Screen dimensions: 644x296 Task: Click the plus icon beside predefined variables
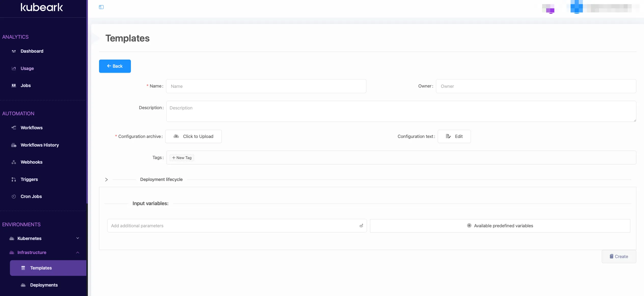click(469, 225)
